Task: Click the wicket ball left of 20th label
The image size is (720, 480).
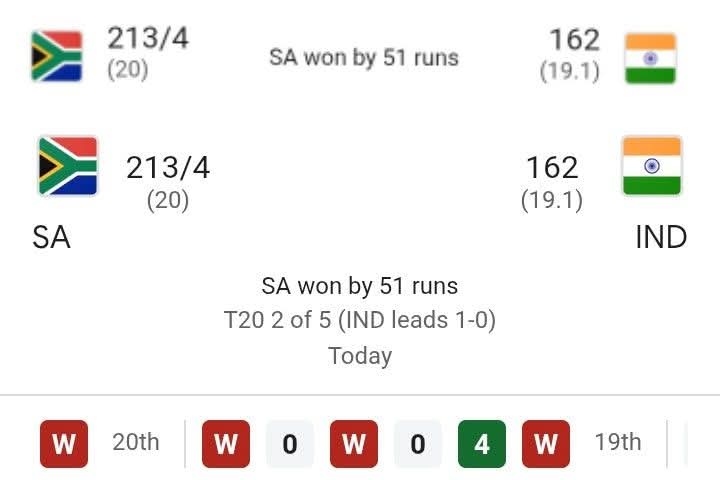Action: [63, 444]
